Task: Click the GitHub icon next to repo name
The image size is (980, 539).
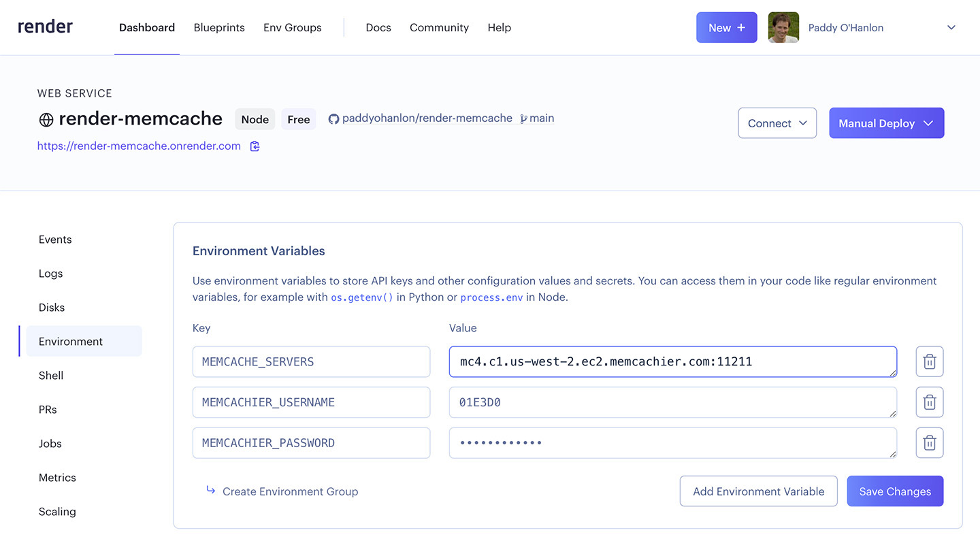Action: point(333,119)
